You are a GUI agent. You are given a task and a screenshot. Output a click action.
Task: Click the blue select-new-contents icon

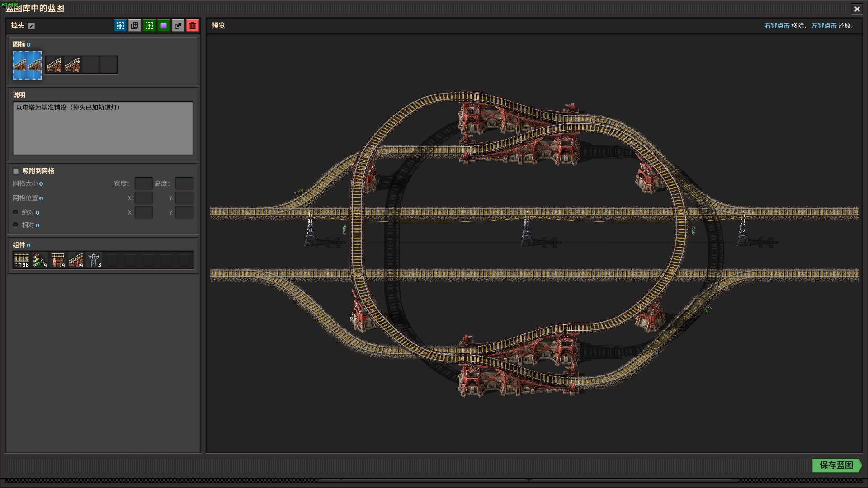120,26
